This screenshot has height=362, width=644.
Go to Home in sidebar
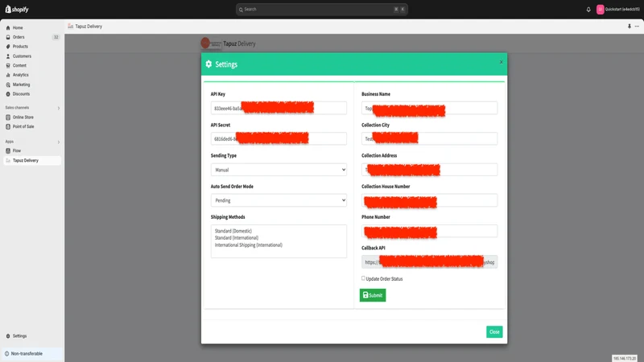(x=18, y=28)
